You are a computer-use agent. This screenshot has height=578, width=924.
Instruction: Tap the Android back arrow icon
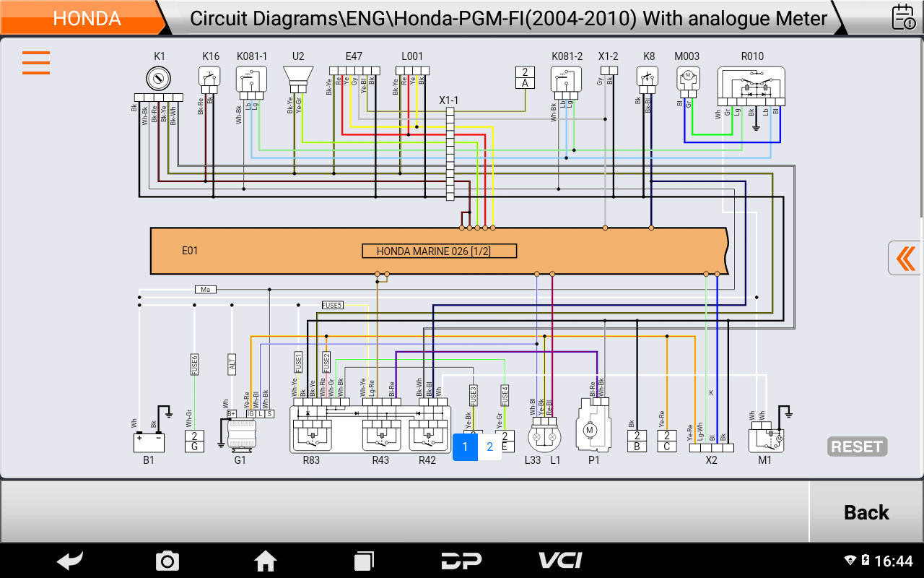point(70,560)
